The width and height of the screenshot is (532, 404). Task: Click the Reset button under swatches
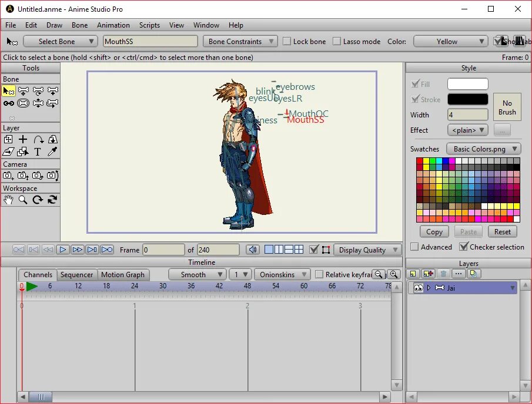coord(502,231)
